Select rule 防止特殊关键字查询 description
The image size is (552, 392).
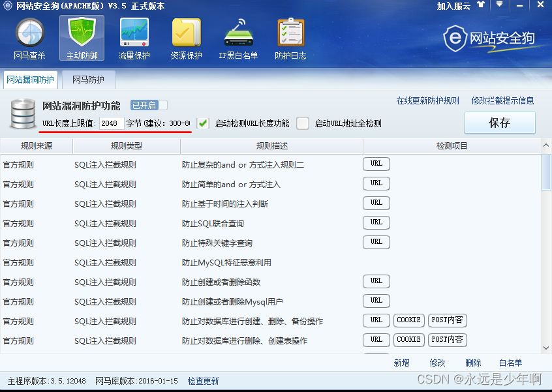click(217, 243)
